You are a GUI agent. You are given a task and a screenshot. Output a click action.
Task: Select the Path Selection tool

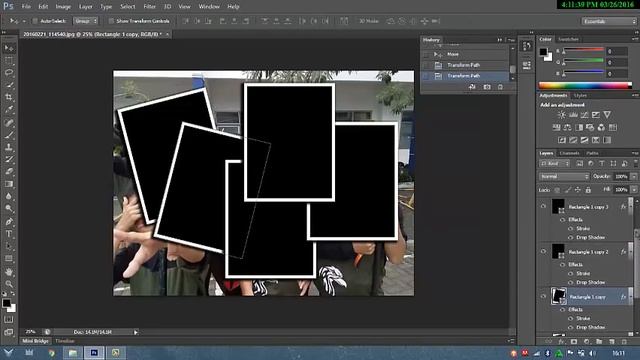9,246
